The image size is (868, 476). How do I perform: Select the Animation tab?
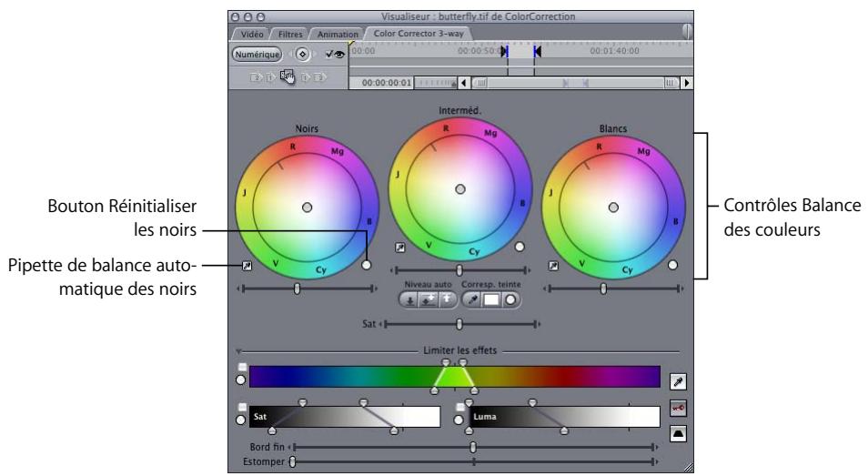tap(338, 35)
